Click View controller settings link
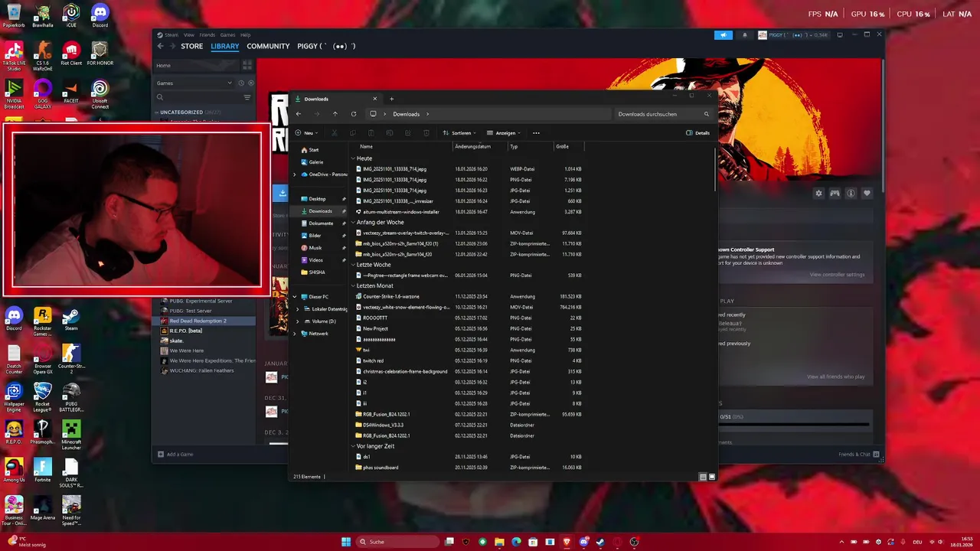The height and width of the screenshot is (551, 980). tap(837, 275)
